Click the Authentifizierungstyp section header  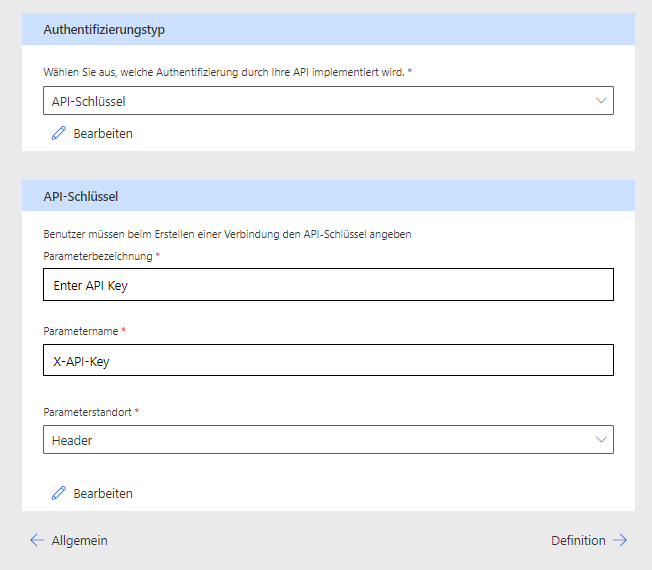pyautogui.click(x=104, y=30)
